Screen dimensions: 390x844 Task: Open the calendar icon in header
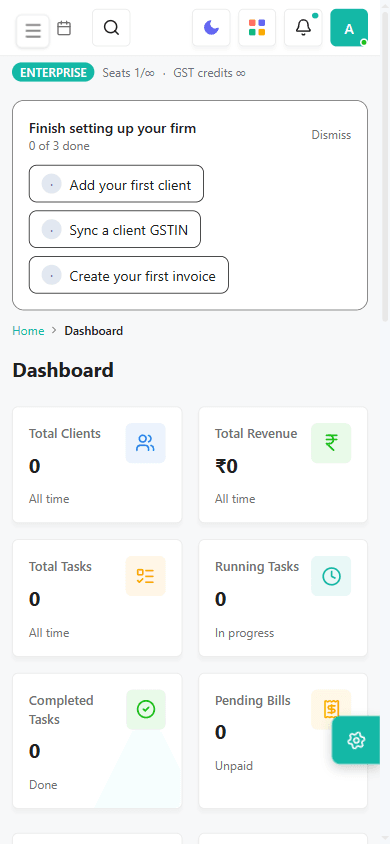click(x=64, y=28)
